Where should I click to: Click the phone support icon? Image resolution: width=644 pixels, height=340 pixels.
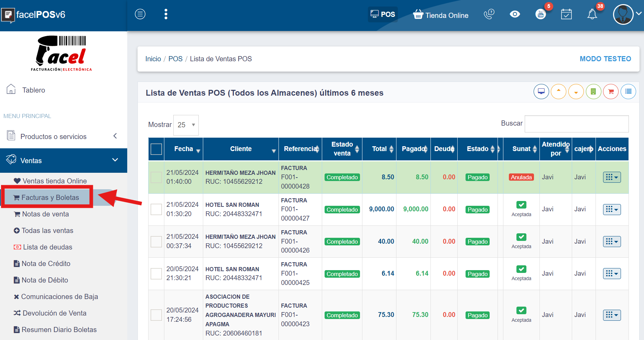click(x=489, y=14)
